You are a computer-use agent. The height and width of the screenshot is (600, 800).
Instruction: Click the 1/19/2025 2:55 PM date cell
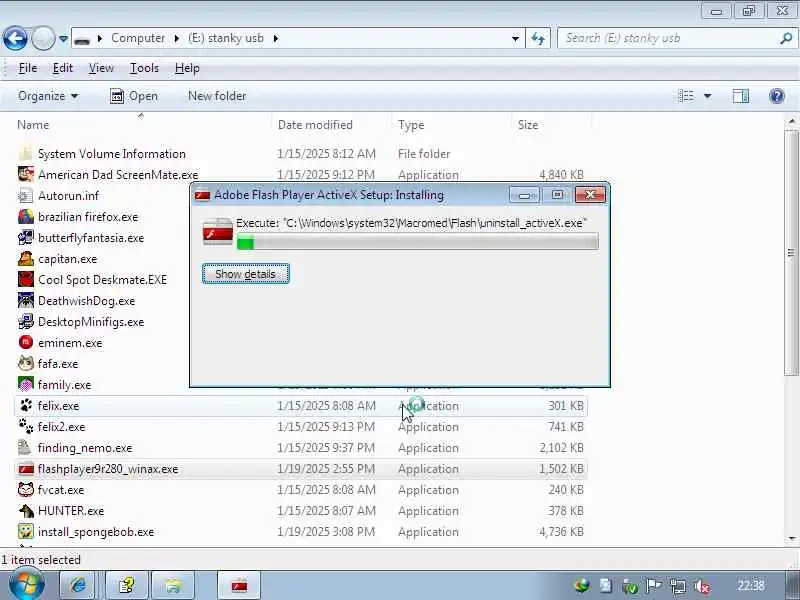coord(326,469)
